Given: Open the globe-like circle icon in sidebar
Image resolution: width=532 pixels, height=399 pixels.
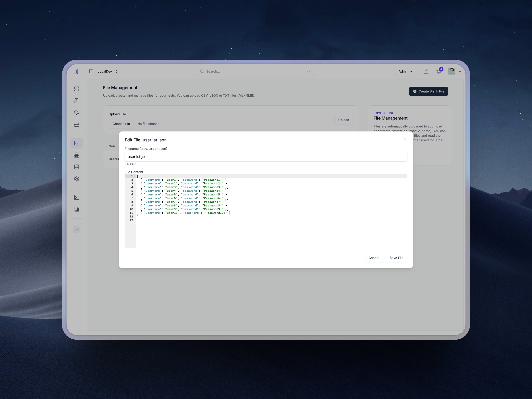Looking at the screenshot, I should click(76, 179).
